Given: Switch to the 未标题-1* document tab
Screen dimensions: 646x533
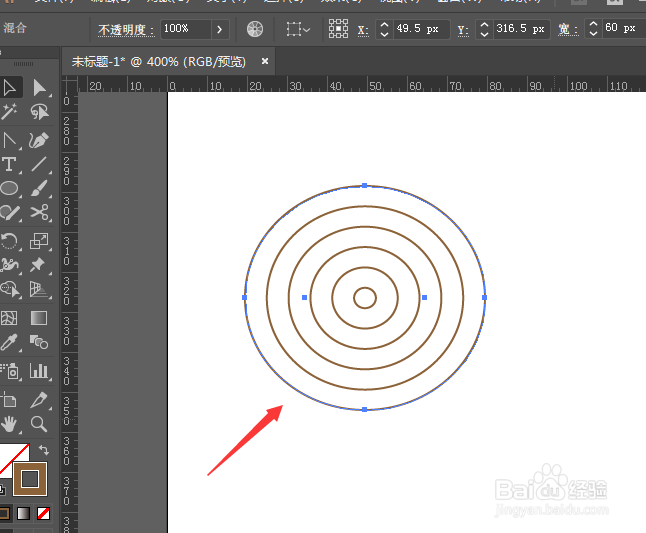Looking at the screenshot, I should [x=159, y=62].
